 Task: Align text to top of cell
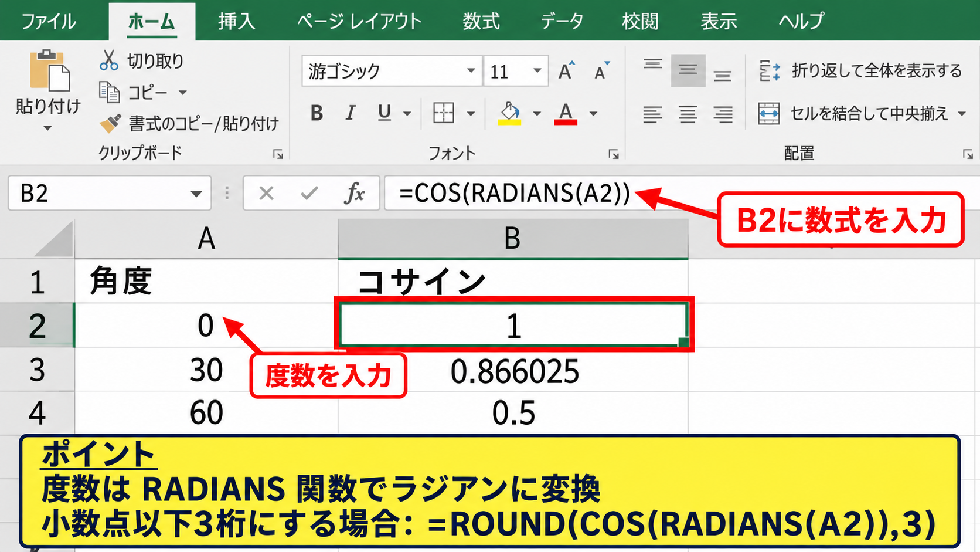[x=652, y=63]
